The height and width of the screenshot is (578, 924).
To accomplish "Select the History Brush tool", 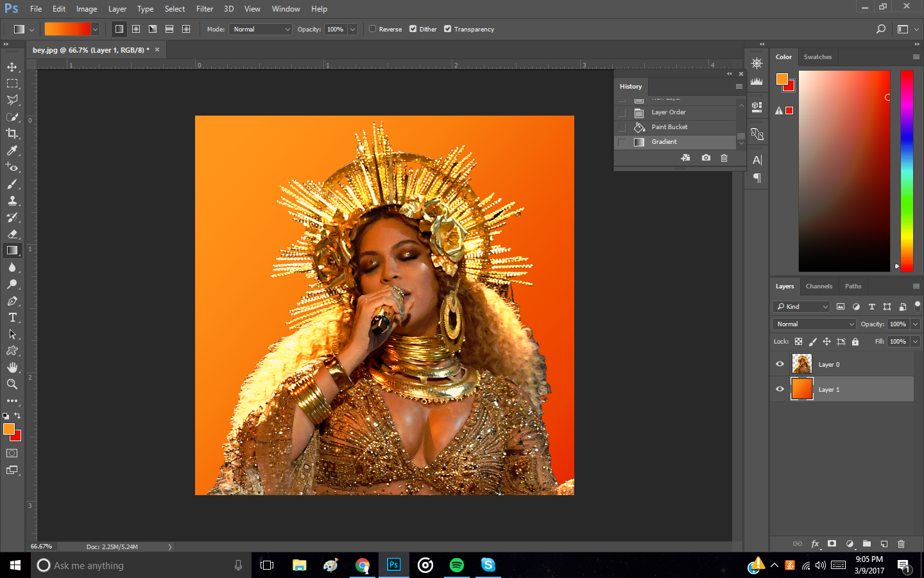I will [12, 217].
